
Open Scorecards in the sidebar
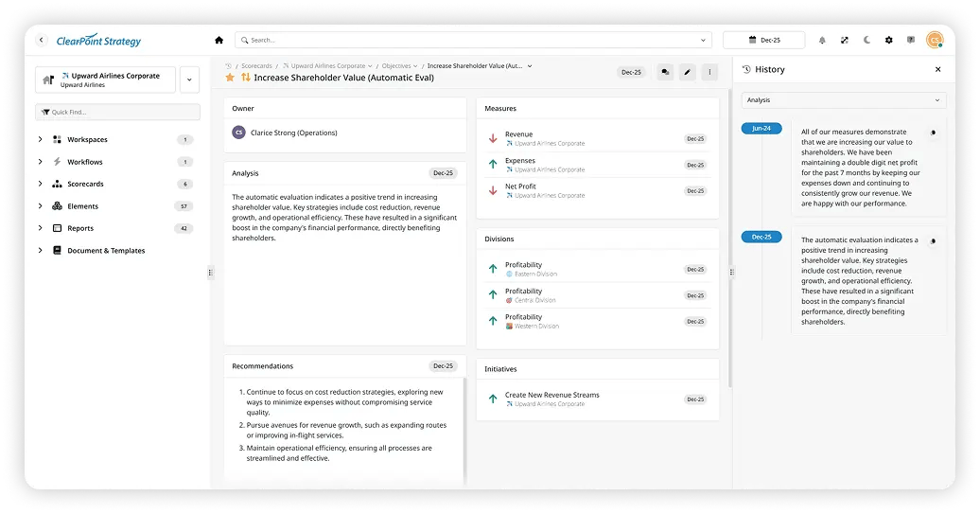(x=85, y=184)
